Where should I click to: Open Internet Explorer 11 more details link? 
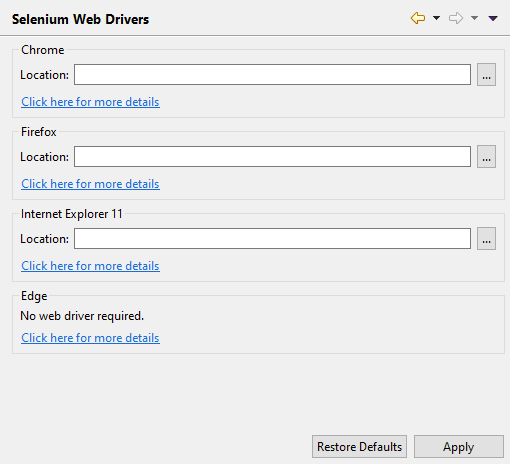[x=90, y=266]
